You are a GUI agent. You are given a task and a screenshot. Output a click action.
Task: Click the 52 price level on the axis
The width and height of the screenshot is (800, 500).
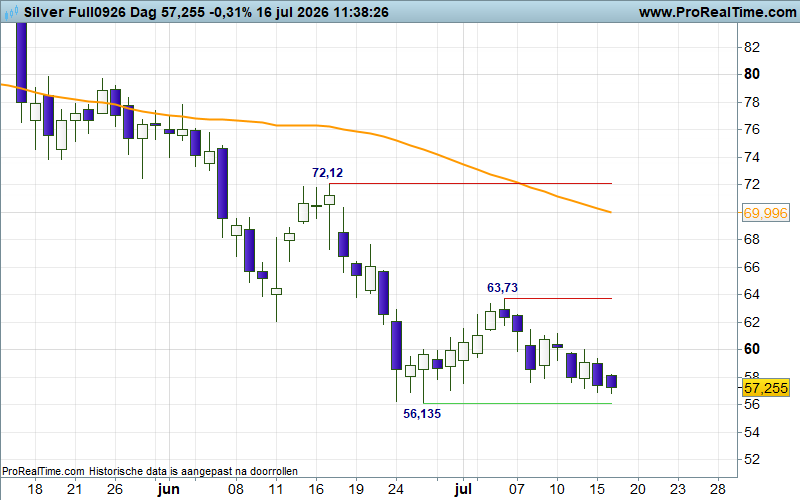pos(752,459)
